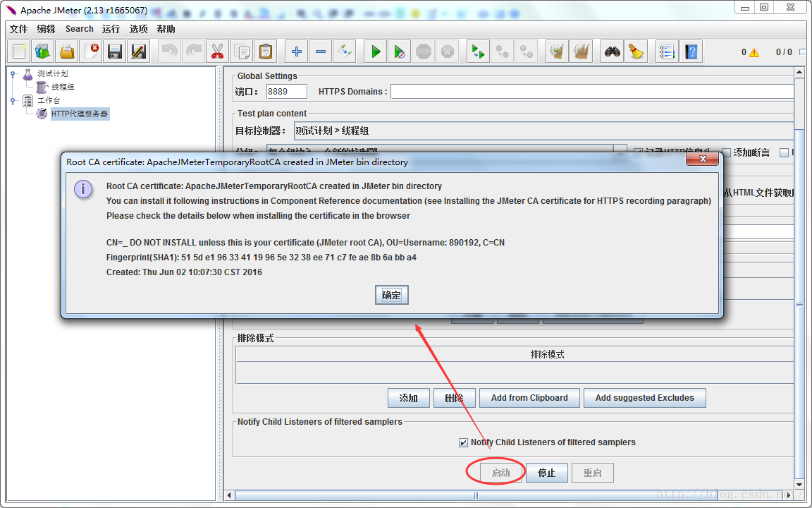Click the Close test plan icon

tap(91, 52)
